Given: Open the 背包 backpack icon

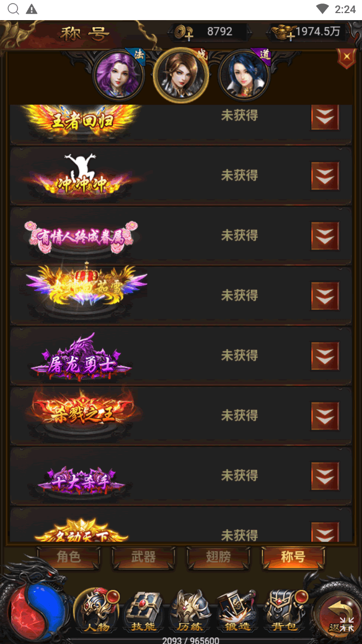Looking at the screenshot, I should (x=283, y=611).
